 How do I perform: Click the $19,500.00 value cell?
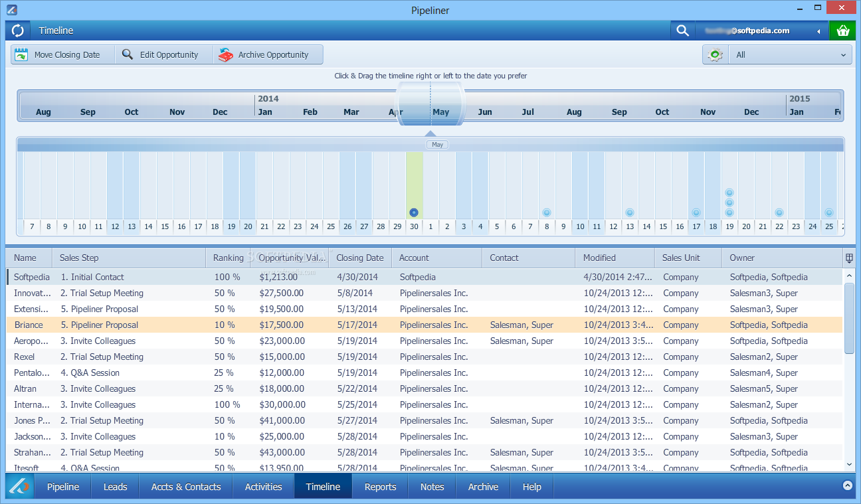(x=282, y=309)
